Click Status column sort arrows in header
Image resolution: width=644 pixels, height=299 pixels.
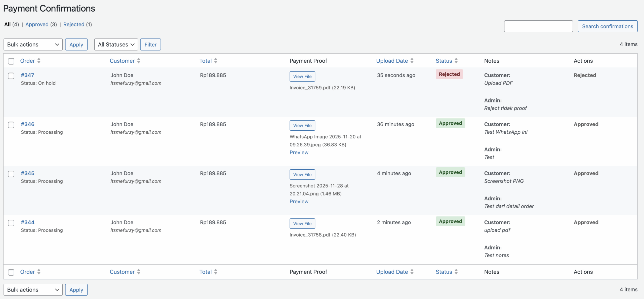456,61
